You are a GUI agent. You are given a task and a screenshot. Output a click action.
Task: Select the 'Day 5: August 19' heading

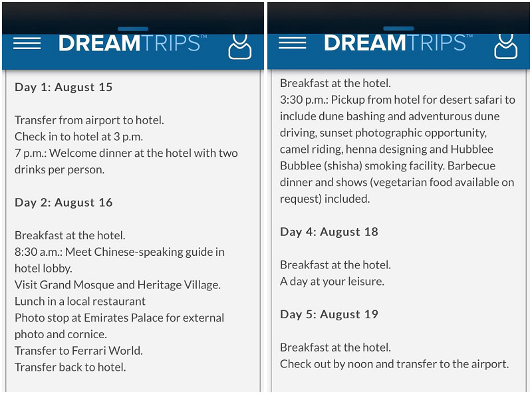(329, 314)
